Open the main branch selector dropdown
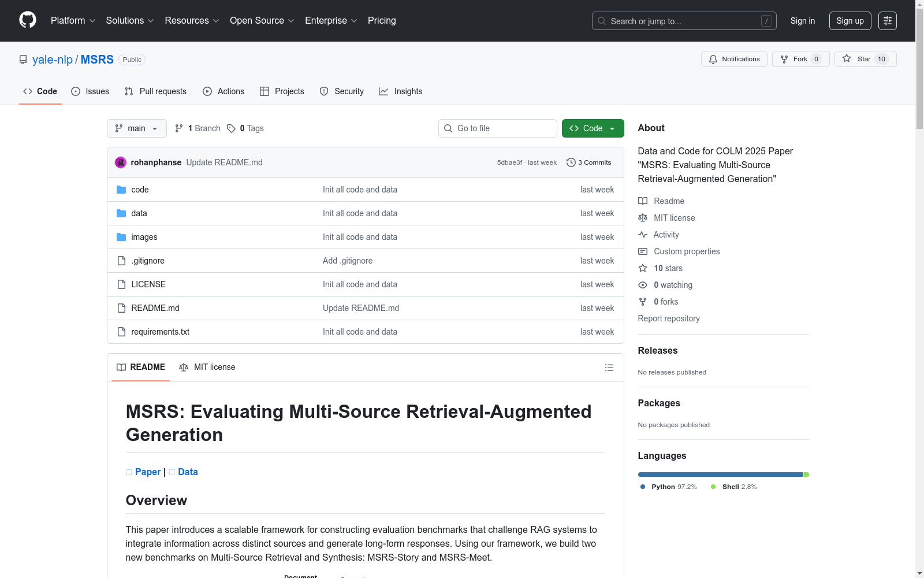Viewport: 924px width, 578px height. pos(137,128)
